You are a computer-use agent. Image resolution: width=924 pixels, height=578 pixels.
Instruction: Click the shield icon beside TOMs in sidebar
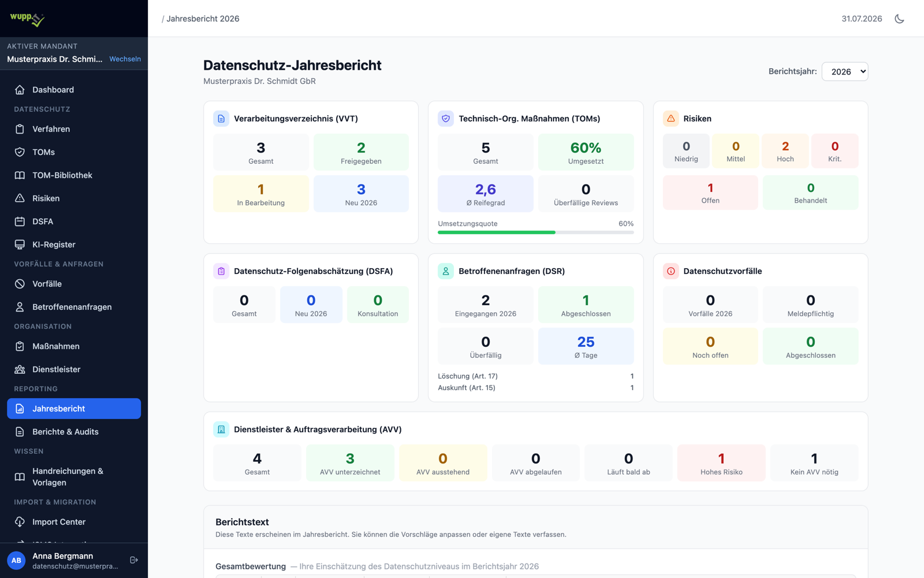point(20,152)
